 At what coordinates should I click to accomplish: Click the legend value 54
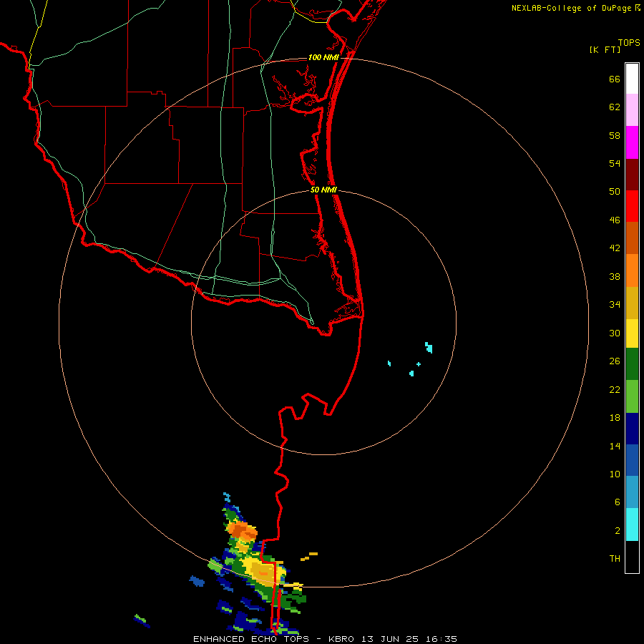tap(615, 163)
